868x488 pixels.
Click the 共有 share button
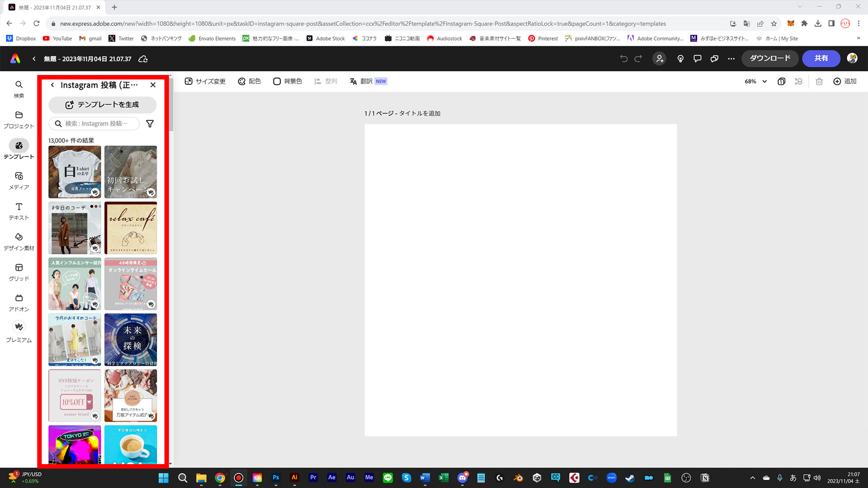821,58
